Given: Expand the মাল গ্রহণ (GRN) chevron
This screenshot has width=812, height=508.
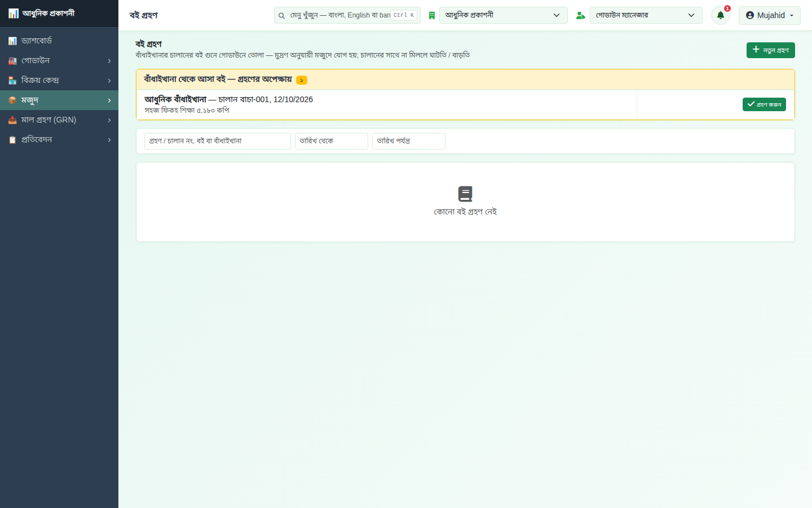Looking at the screenshot, I should click(109, 120).
